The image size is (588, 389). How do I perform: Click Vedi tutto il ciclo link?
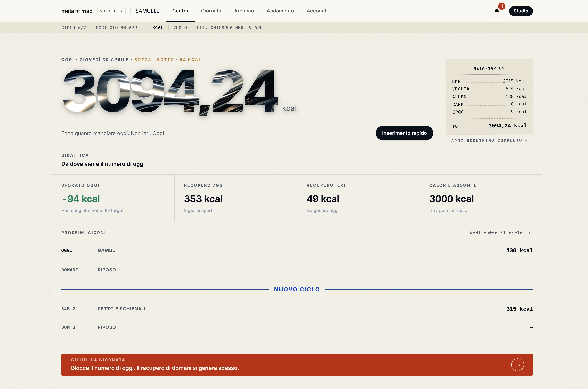click(500, 233)
